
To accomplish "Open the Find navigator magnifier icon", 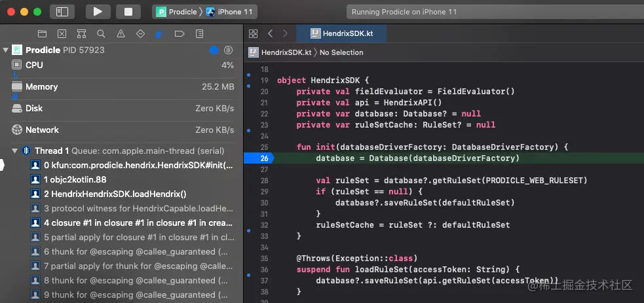I will click(x=101, y=33).
